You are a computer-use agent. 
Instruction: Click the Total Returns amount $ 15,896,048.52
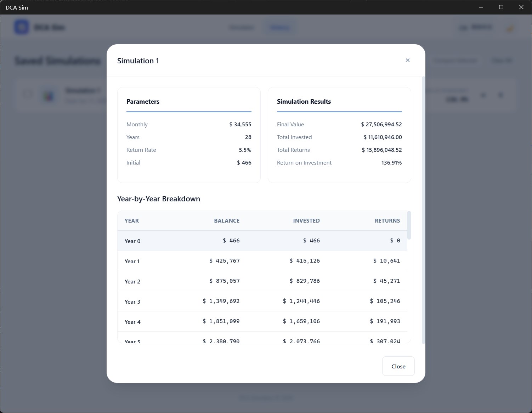382,150
